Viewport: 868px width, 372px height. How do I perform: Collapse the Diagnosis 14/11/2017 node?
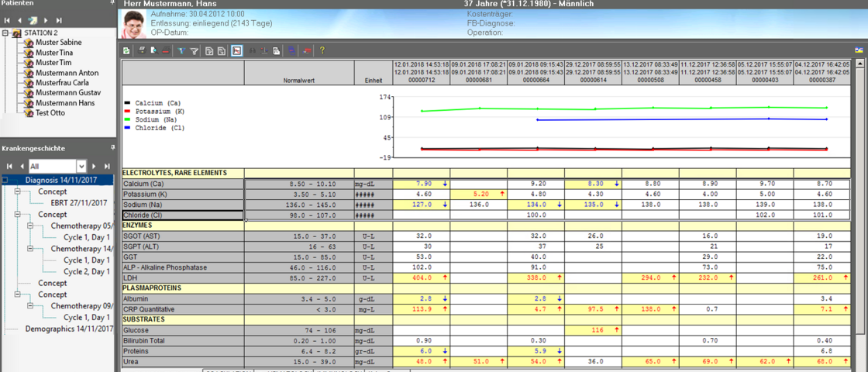coord(5,180)
